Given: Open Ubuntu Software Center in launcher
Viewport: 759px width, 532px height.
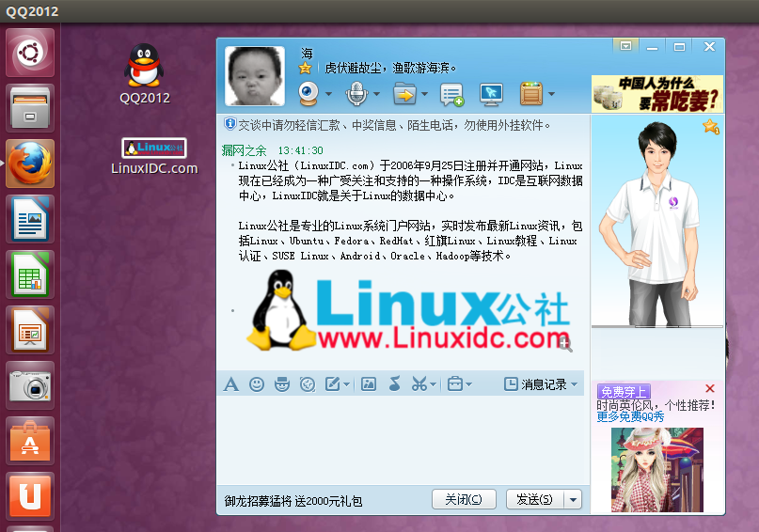Looking at the screenshot, I should [x=30, y=441].
